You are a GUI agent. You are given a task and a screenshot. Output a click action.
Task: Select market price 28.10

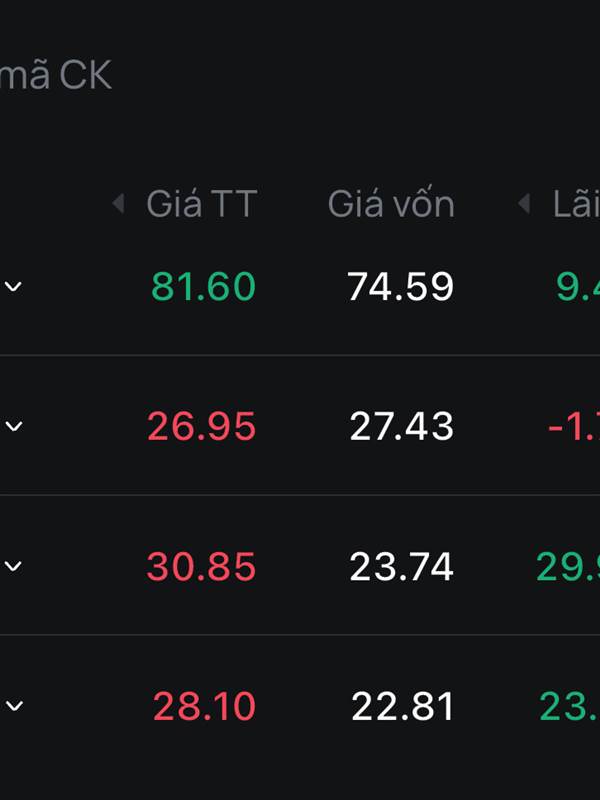pos(204,706)
